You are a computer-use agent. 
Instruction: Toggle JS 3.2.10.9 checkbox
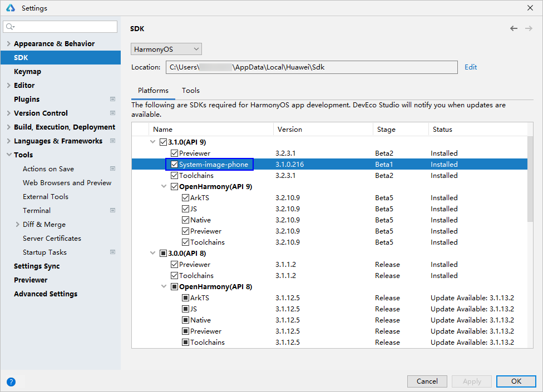click(186, 209)
